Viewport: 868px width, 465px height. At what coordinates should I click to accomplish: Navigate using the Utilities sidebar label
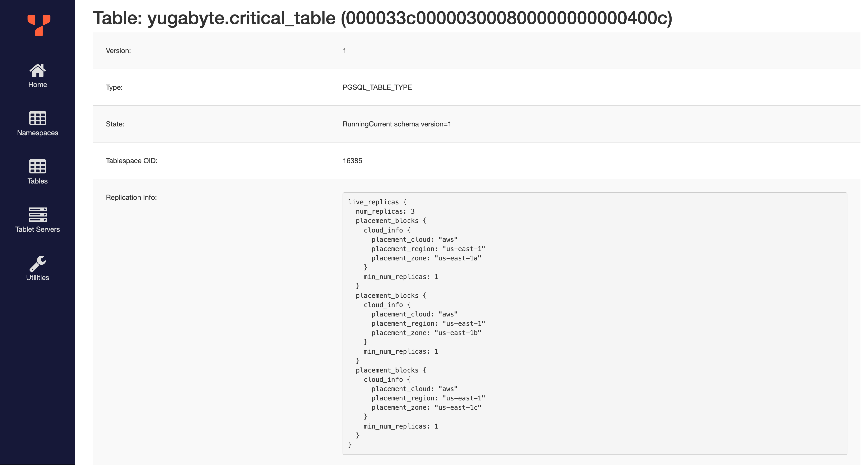pyautogui.click(x=37, y=277)
